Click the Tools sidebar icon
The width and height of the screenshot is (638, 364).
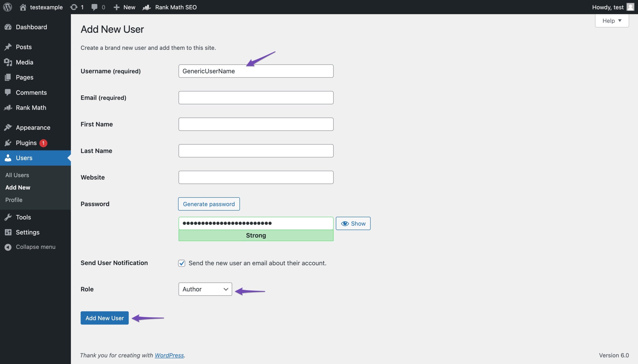coord(8,217)
